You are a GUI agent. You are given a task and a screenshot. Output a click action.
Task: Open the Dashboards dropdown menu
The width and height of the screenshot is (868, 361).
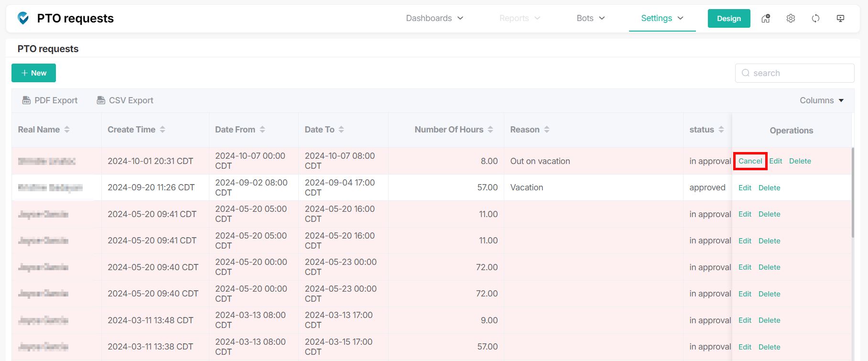coord(434,18)
